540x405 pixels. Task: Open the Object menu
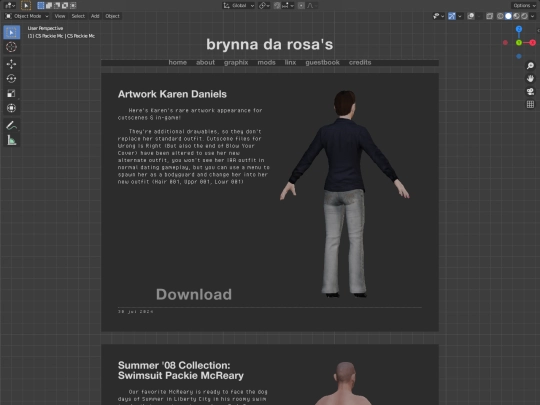coord(112,16)
